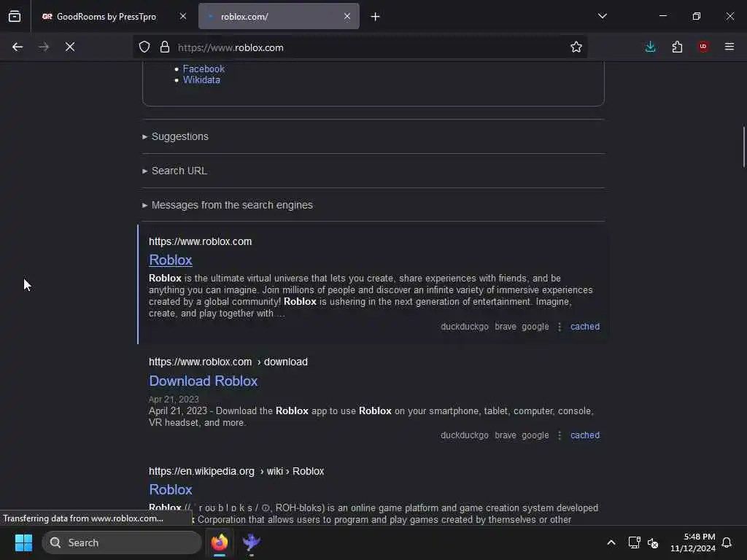This screenshot has width=747, height=560.
Task: Open the notifications bell icon
Action: pos(727,542)
